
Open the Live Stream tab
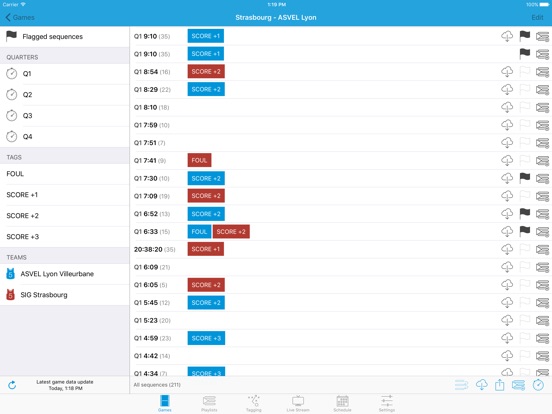(298, 403)
